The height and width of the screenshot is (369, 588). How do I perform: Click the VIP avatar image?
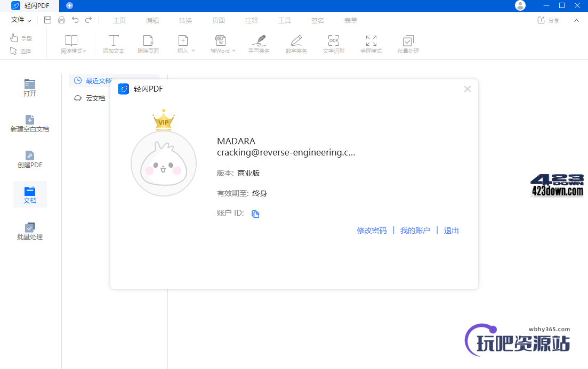click(x=164, y=163)
